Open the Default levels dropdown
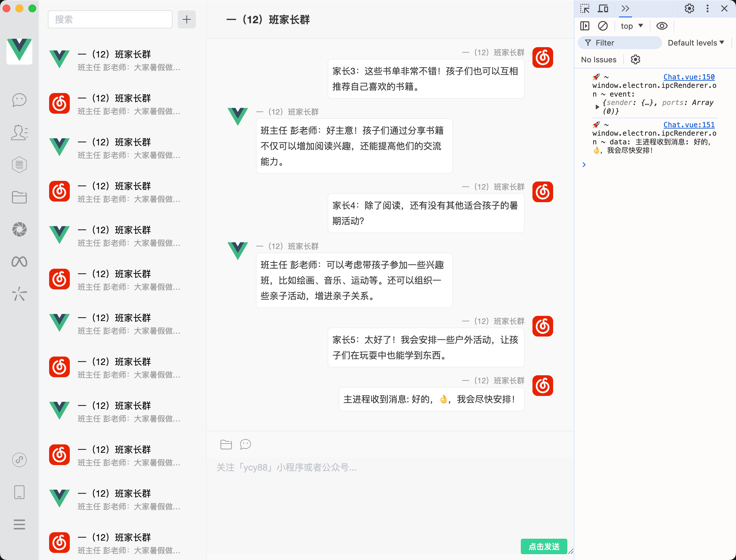The image size is (736, 560). coord(696,43)
